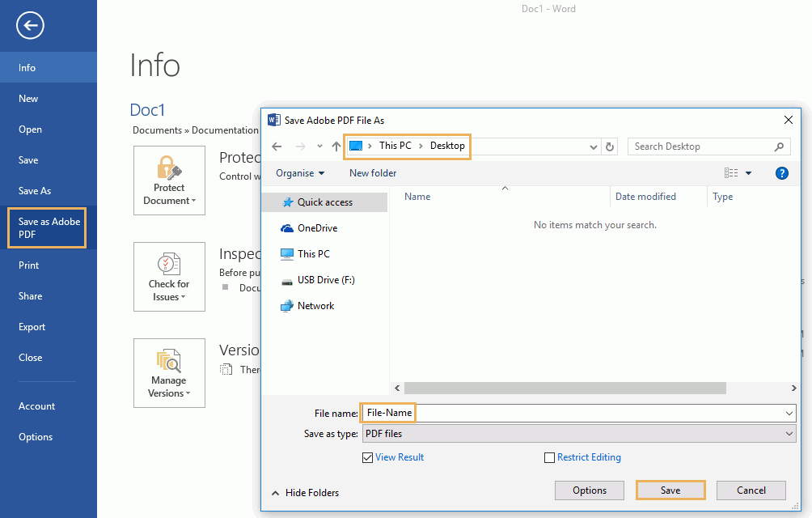Go forward in dialog navigation
This screenshot has height=518, width=812.
[300, 146]
